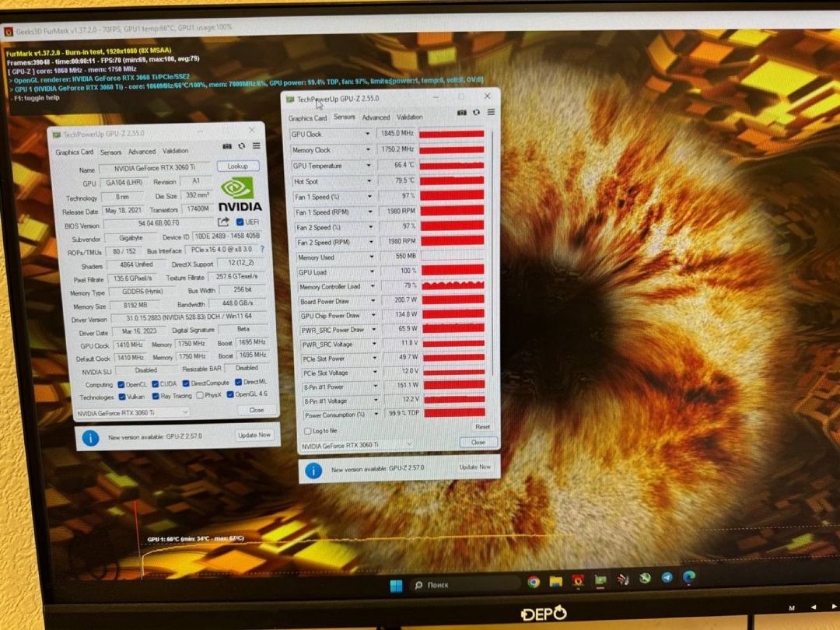Open the Power Consumption (%) dropdown
This screenshot has width=840, height=630.
pyautogui.click(x=376, y=414)
